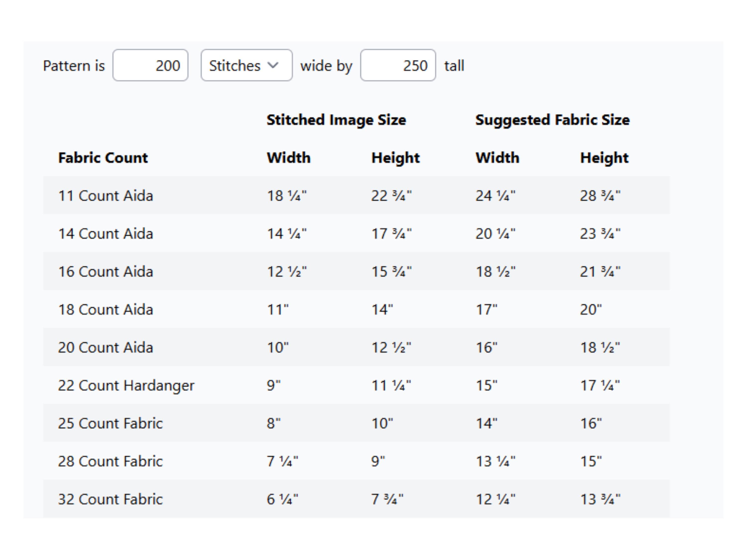This screenshot has height=560, width=747.
Task: Click the 15 ¾" stitched height for 16 Count
Action: 391,272
